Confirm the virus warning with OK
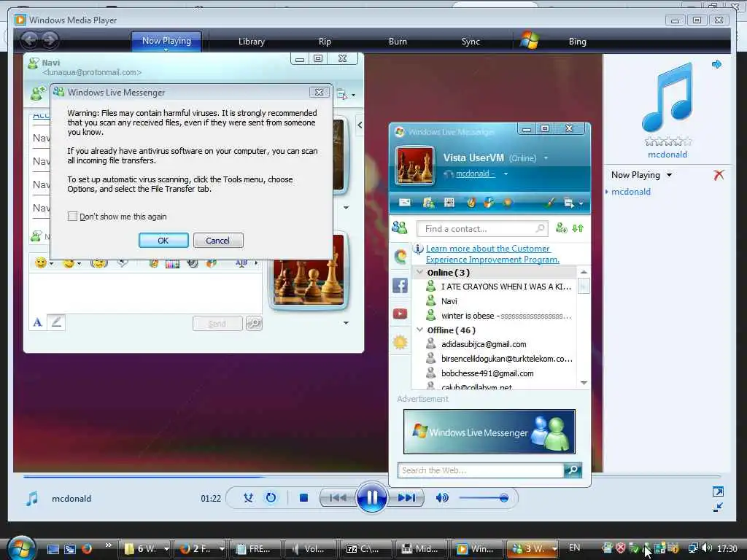 pyautogui.click(x=163, y=241)
